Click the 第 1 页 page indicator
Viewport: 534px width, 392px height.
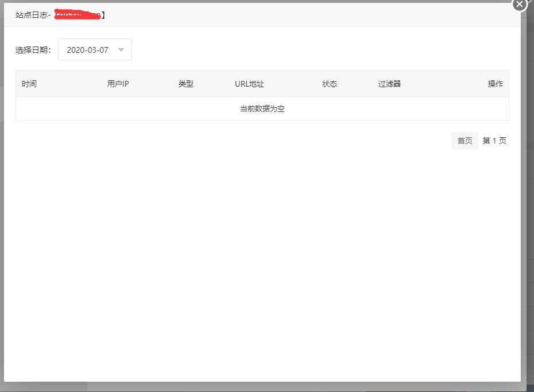coord(494,141)
